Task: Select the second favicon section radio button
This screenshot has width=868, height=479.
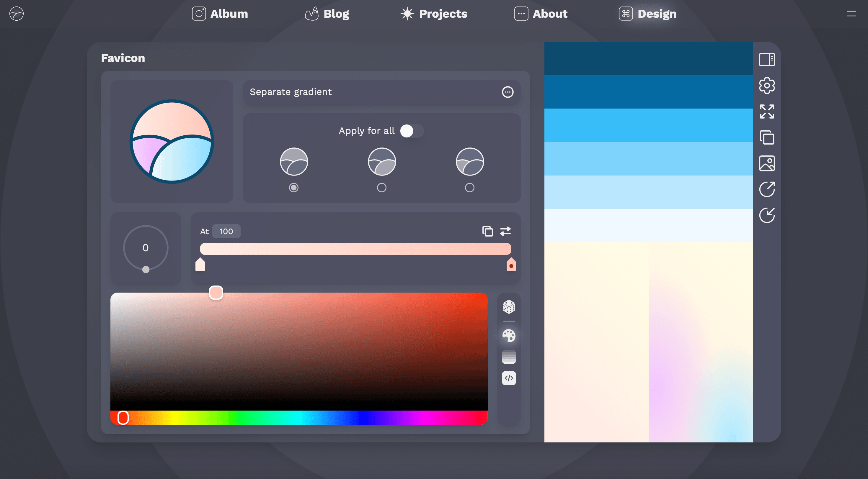Action: (x=381, y=188)
